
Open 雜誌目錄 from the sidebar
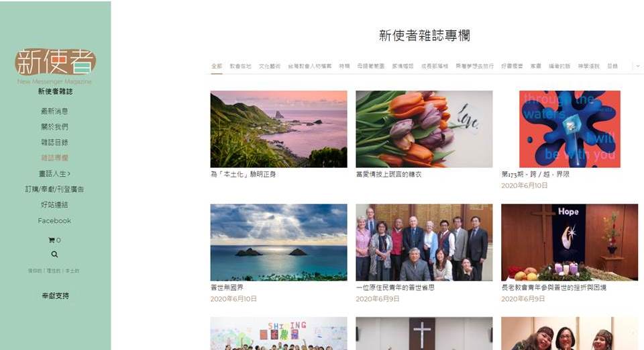coord(54,142)
